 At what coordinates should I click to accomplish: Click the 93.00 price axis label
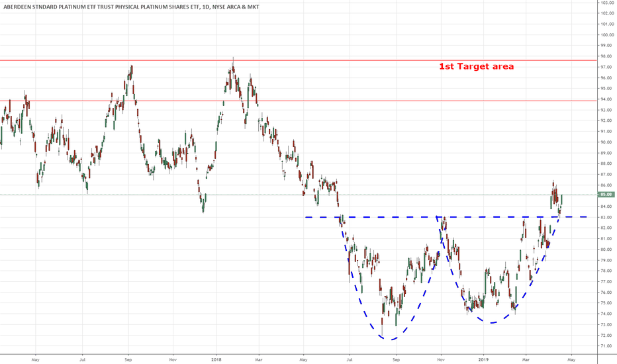click(x=606, y=110)
